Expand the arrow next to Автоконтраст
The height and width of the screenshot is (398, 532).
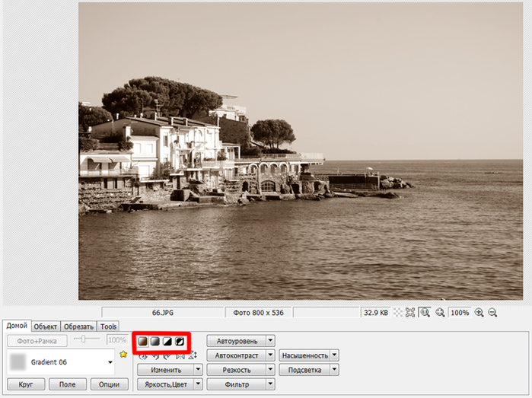point(270,355)
